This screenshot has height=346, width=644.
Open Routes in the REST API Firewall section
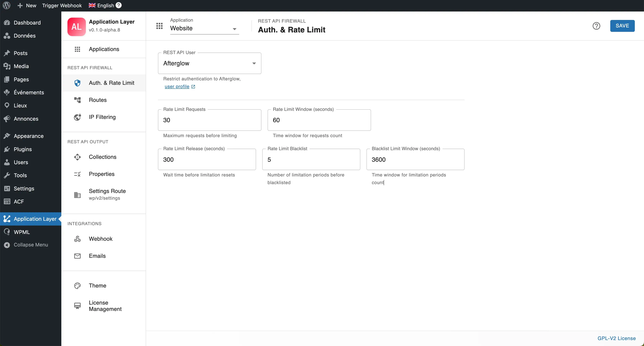pos(98,100)
